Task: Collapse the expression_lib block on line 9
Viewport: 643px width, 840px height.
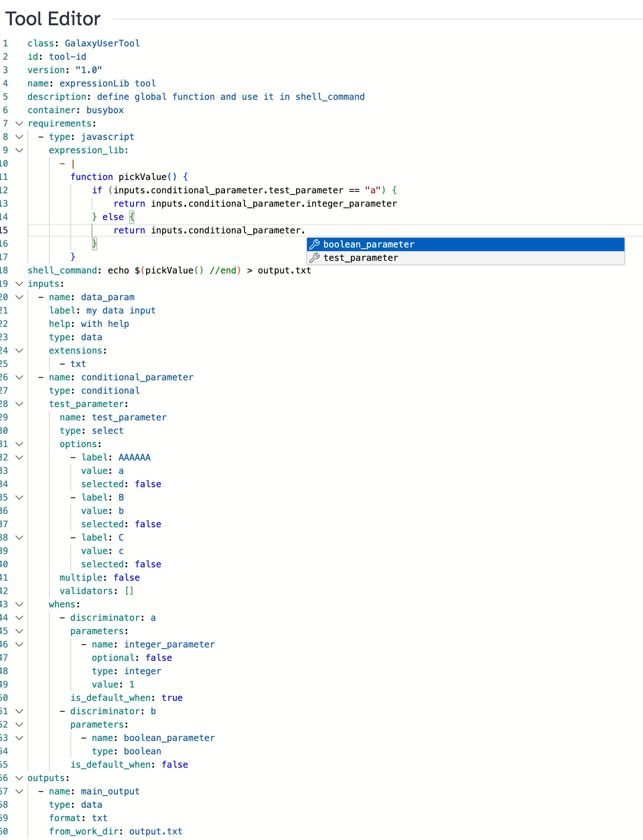Action: coord(19,150)
